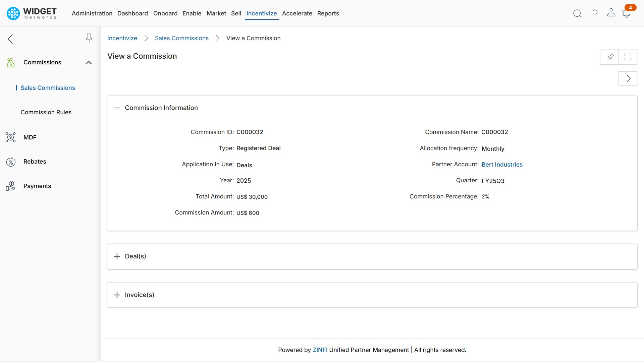
Task: Open the help icon
Action: point(594,13)
